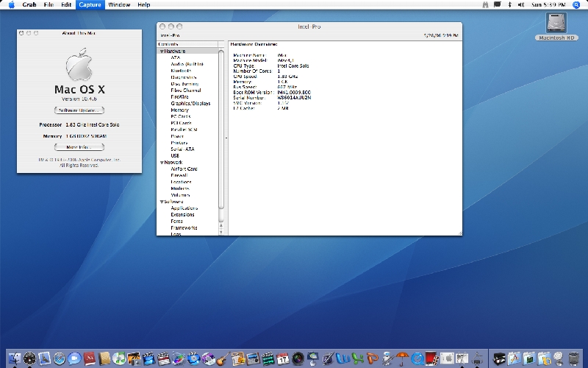Image resolution: width=588 pixels, height=368 pixels.
Task: Launch iTunes from the Dock
Action: [x=119, y=358]
